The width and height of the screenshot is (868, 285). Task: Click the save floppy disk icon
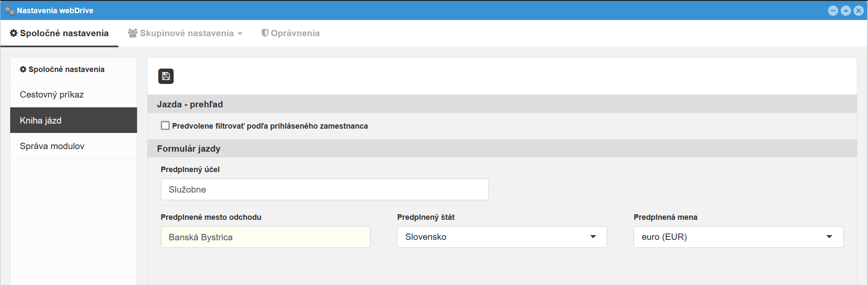pyautogui.click(x=166, y=76)
